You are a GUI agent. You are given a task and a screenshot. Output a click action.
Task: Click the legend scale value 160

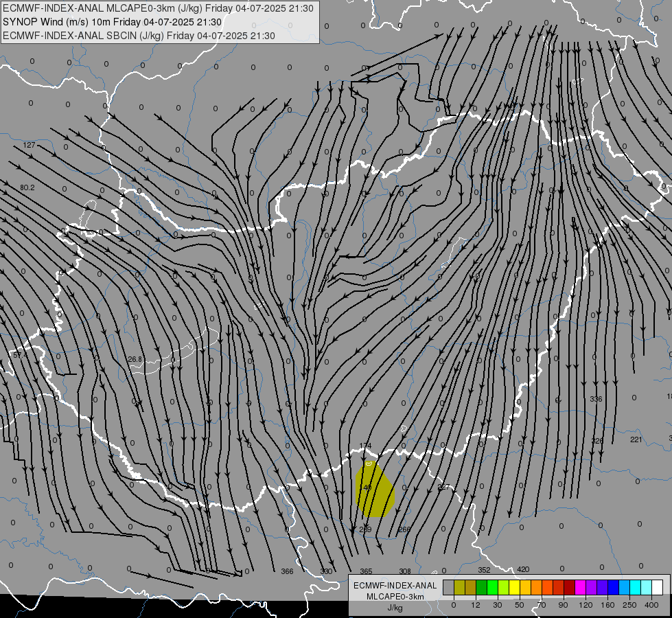[x=607, y=605]
